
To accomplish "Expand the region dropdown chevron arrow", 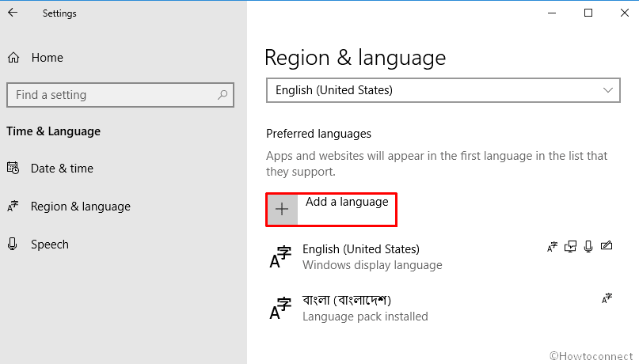I will tap(608, 90).
